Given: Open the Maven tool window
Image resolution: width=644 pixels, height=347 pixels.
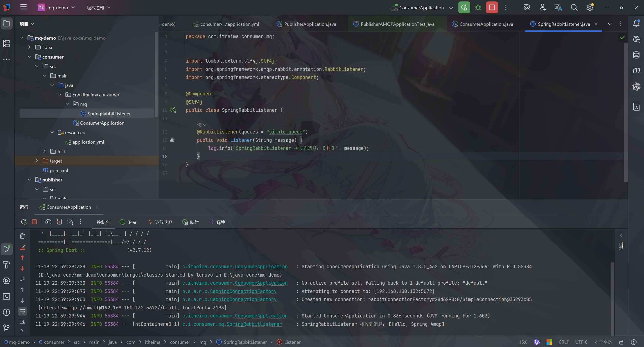Looking at the screenshot, I should click(x=636, y=70).
